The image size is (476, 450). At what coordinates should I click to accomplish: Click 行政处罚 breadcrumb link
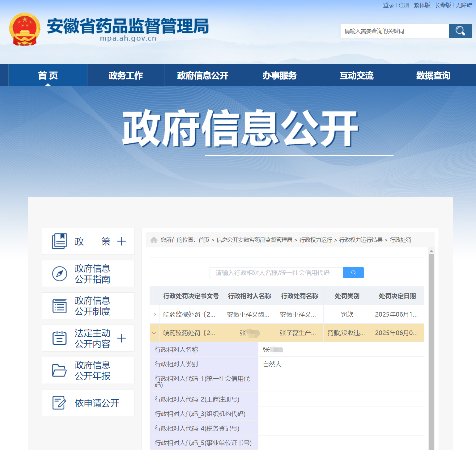(x=400, y=240)
